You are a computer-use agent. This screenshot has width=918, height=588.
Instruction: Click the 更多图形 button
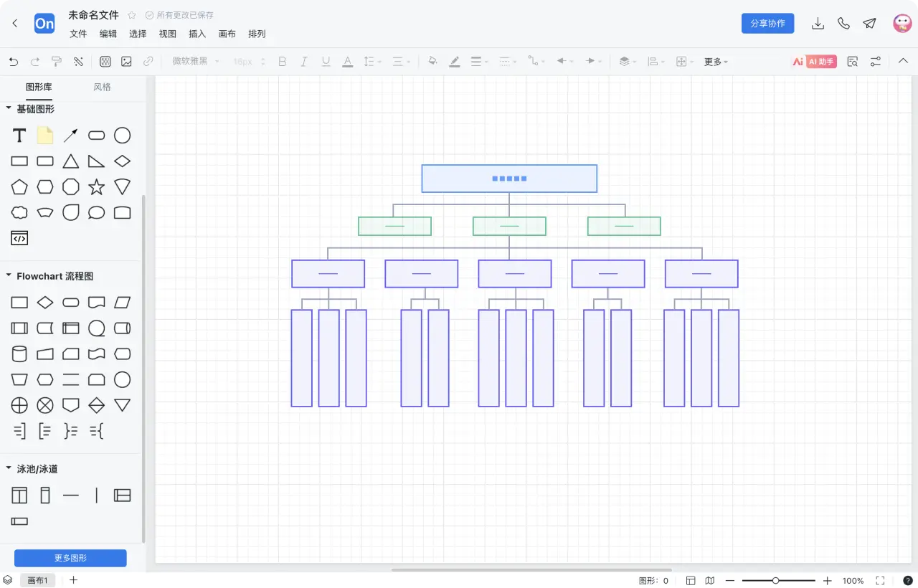pos(70,558)
